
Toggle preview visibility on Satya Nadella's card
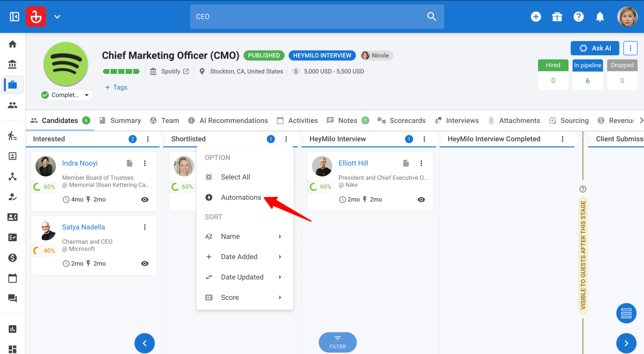(x=145, y=263)
